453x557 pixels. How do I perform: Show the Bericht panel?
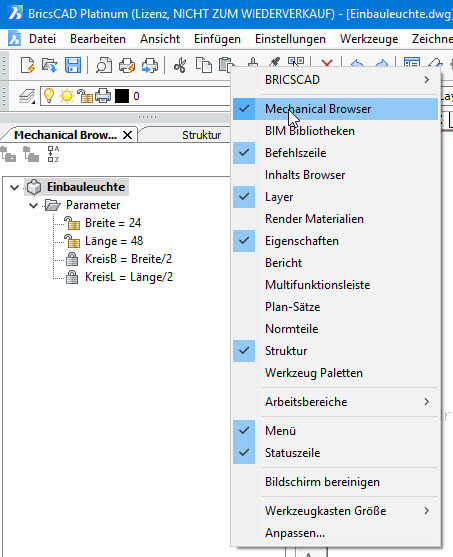336,263
